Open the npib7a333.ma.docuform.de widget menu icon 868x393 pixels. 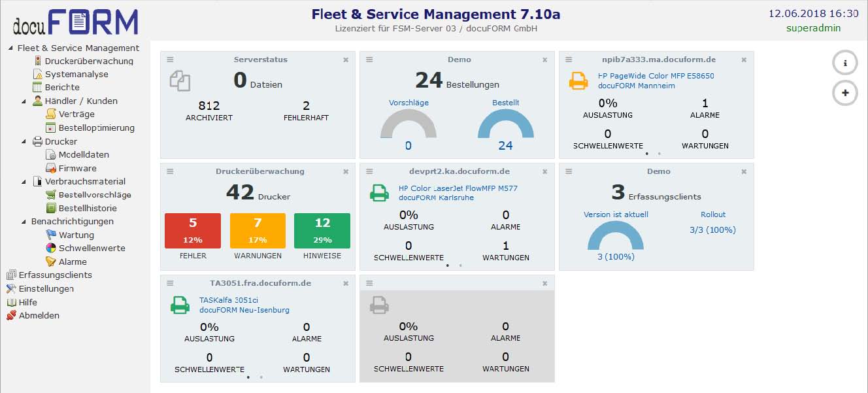click(x=569, y=60)
